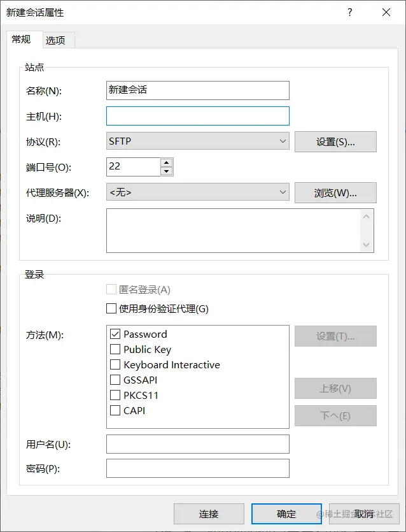This screenshot has width=406, height=532.
Task: Click the 连接 button to connect
Action: 209,514
